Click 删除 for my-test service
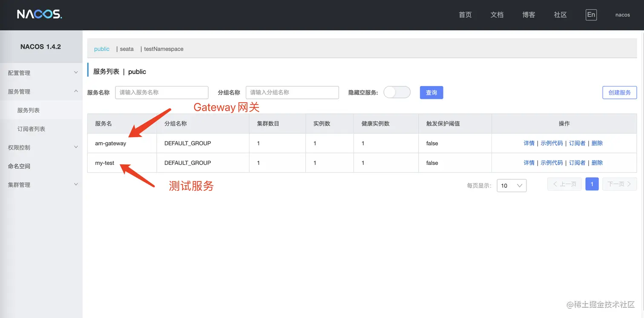644x318 pixels. (x=597, y=163)
